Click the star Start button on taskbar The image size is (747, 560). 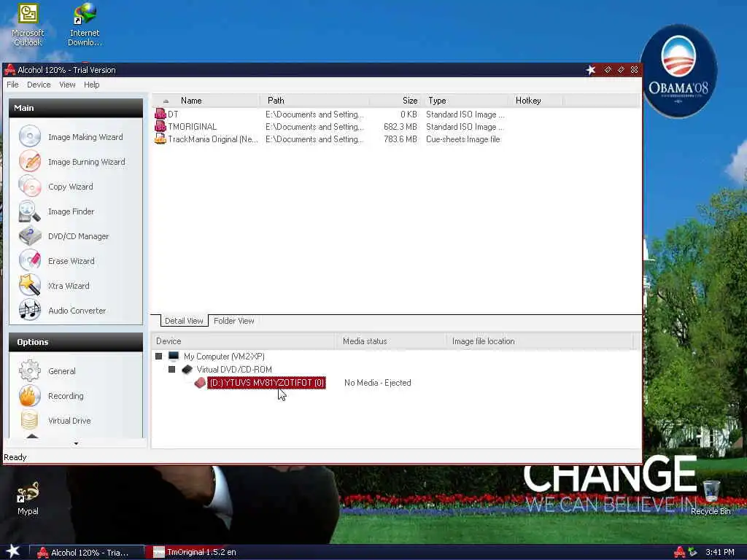[13, 551]
